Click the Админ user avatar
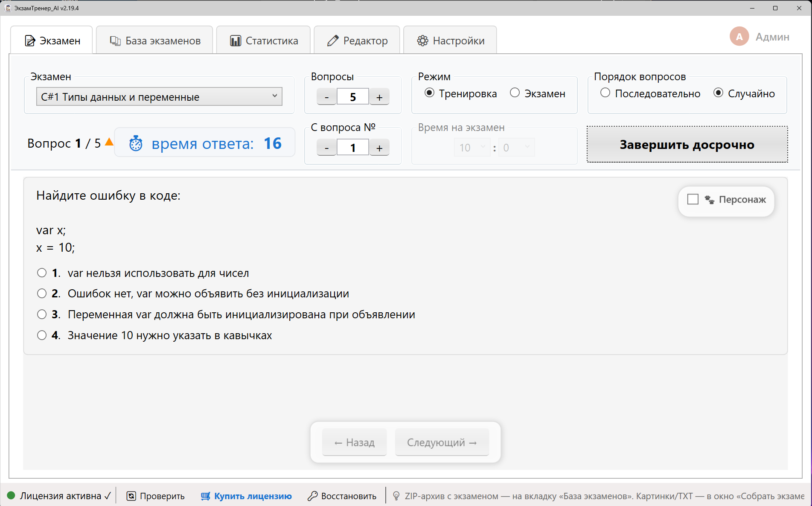Viewport: 812px width, 506px height. click(739, 37)
